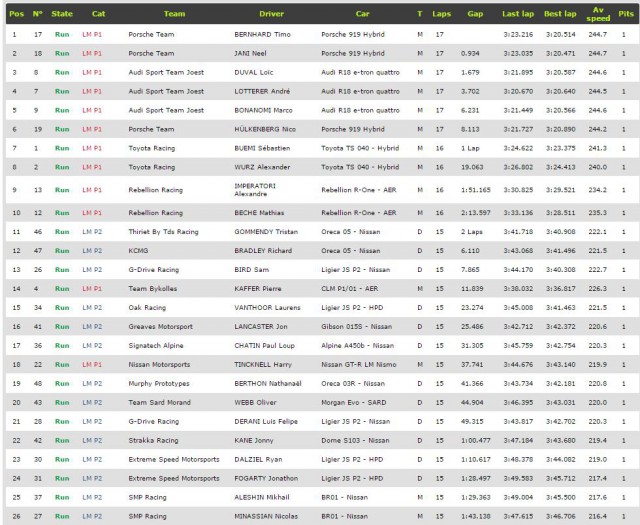This screenshot has width=640, height=525.
Task: Select driver LANCASTER Jon
Action: point(261,327)
